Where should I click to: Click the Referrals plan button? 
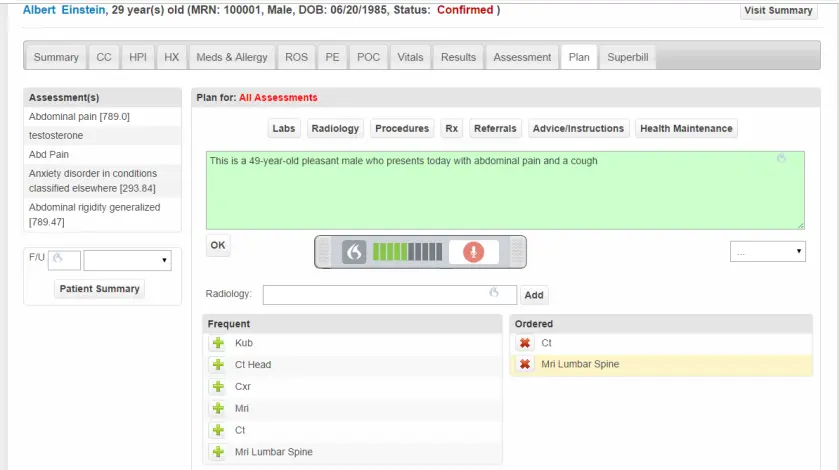point(495,128)
